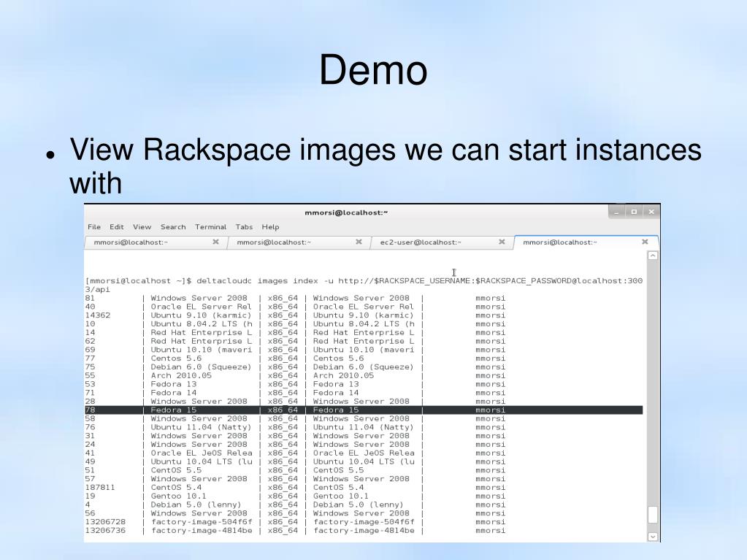
Task: Click image ID 81 in the list
Action: tap(90, 298)
